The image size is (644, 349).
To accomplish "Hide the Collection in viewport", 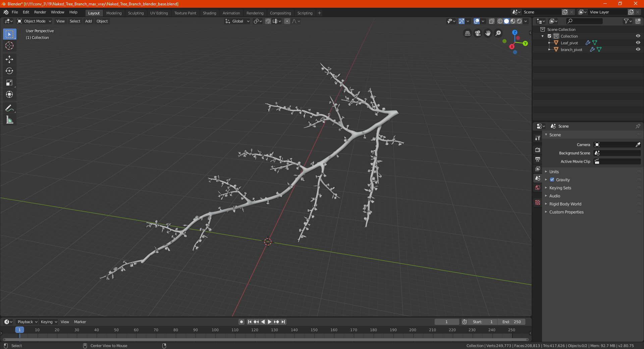I will (x=638, y=36).
